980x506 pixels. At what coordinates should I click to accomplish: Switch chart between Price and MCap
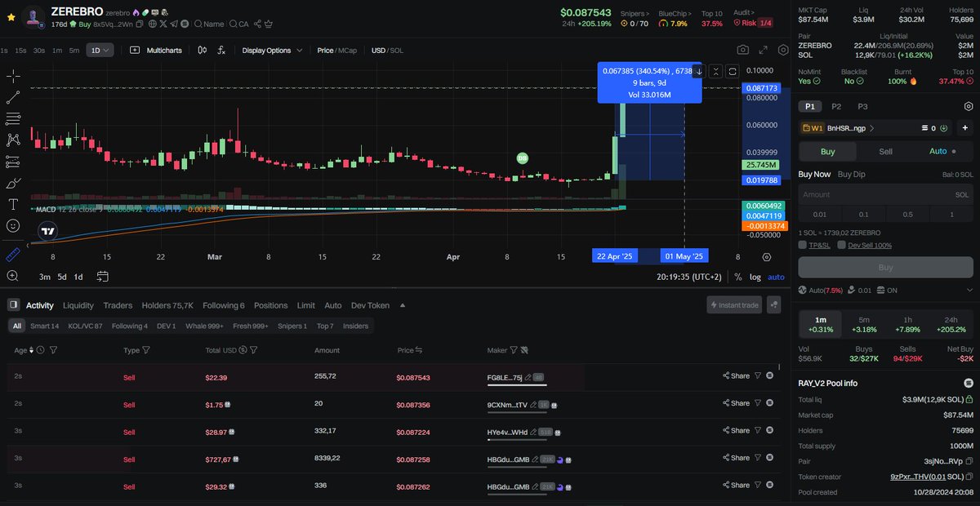pyautogui.click(x=336, y=51)
